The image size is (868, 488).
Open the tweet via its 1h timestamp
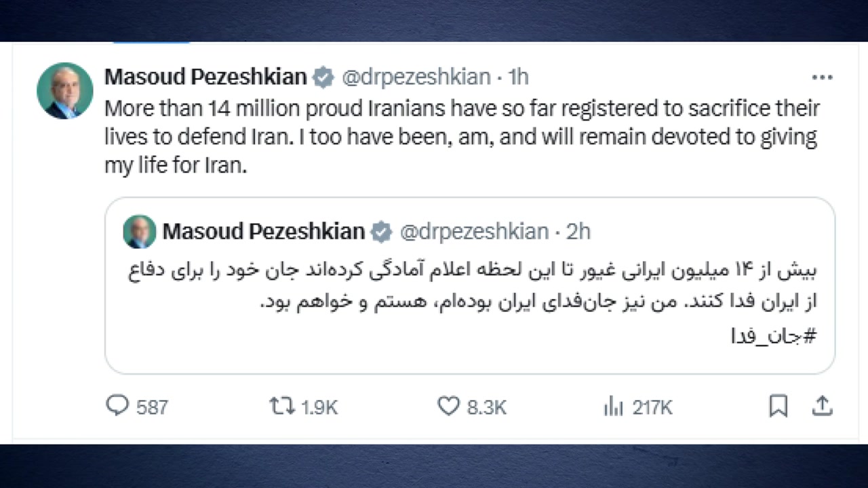coord(518,77)
